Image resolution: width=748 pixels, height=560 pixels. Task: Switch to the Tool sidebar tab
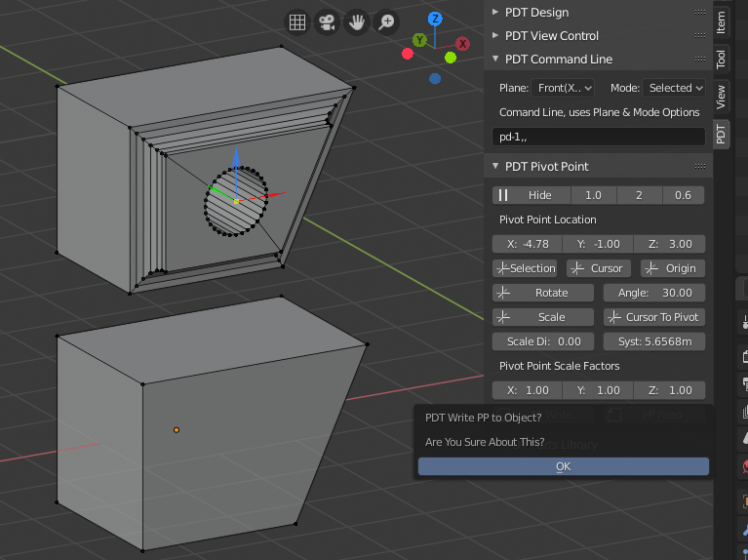(x=721, y=59)
